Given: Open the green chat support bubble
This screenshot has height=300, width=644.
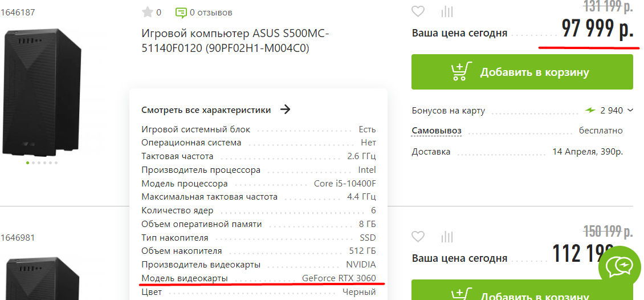Looking at the screenshot, I should 620,266.
